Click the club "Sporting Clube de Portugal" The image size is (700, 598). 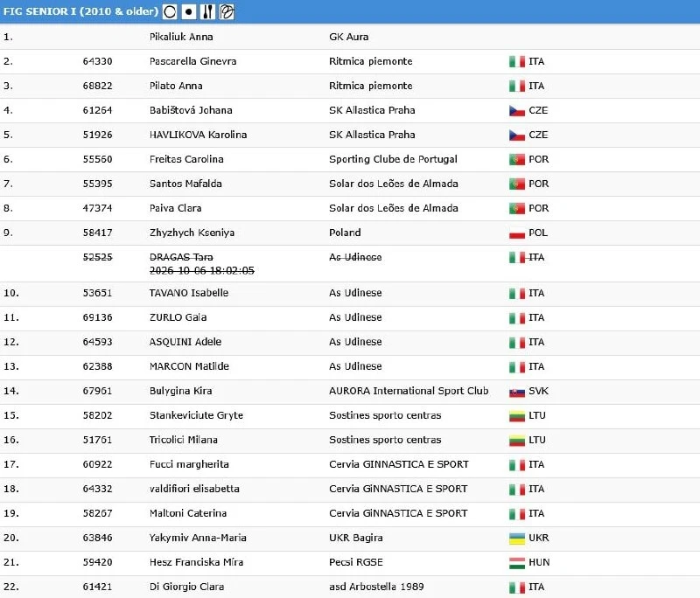point(393,159)
